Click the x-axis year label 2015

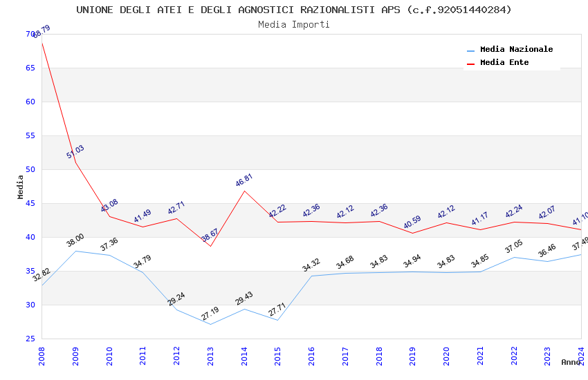click(278, 356)
